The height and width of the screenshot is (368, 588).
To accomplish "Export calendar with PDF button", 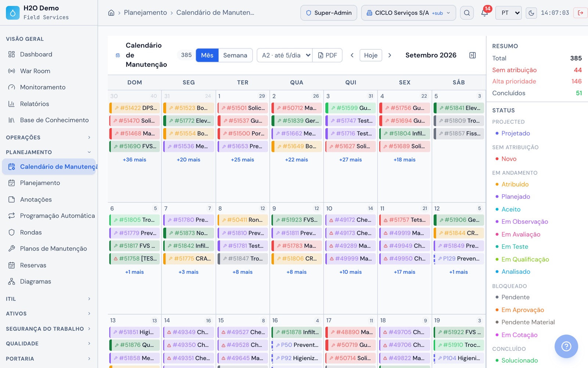I will (x=327, y=55).
